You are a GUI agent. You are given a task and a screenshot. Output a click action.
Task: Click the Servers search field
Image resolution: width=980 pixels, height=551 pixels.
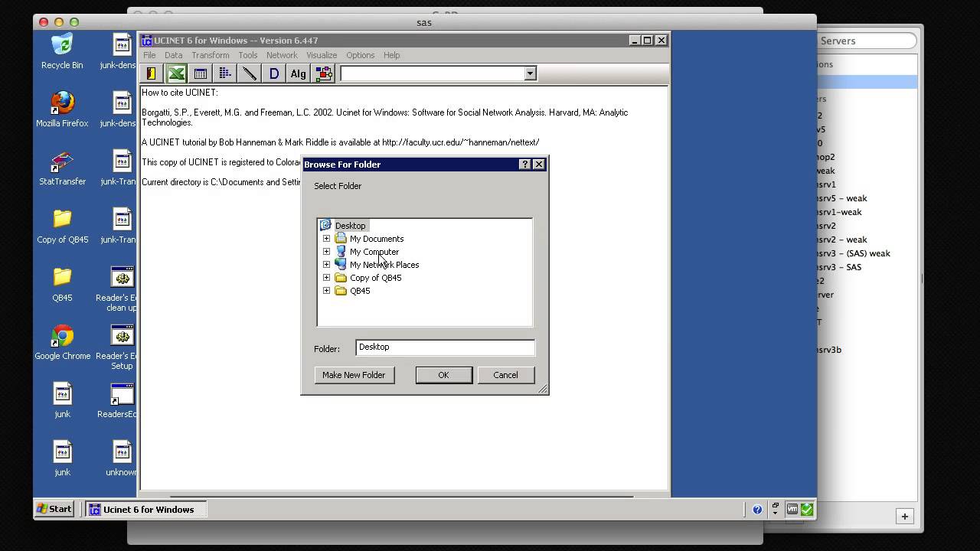point(867,41)
